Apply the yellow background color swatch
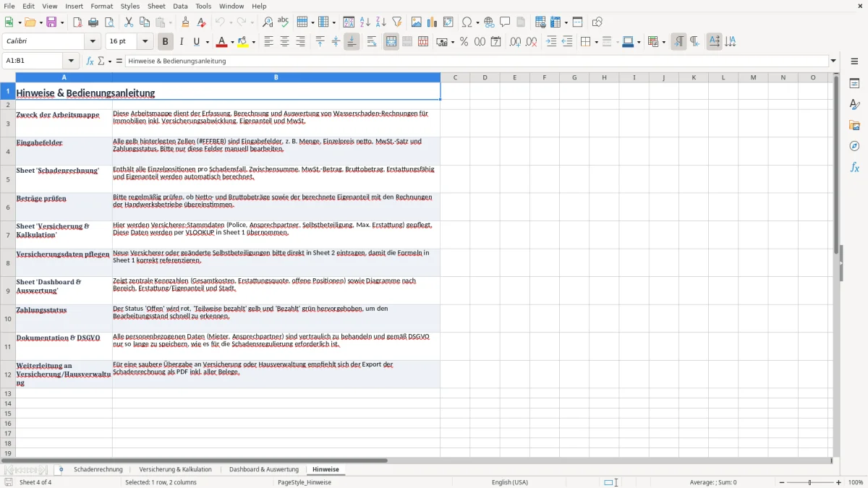Image resolution: width=868 pixels, height=488 pixels. pos(242,42)
